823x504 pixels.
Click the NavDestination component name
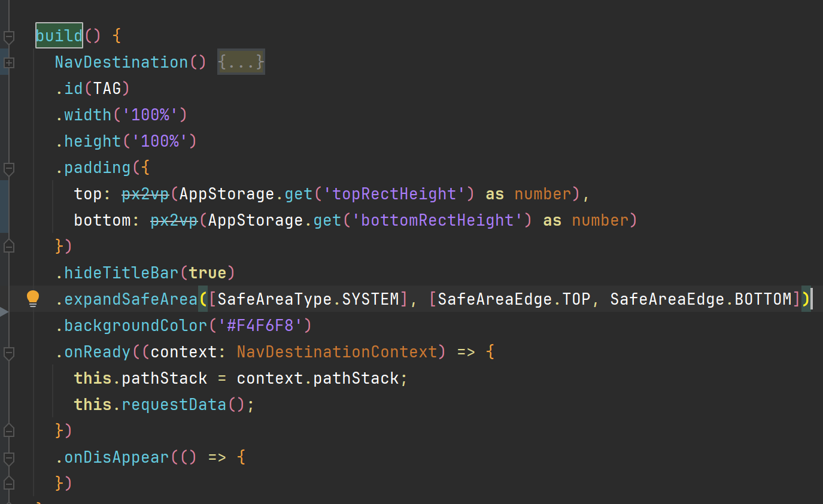pos(122,62)
